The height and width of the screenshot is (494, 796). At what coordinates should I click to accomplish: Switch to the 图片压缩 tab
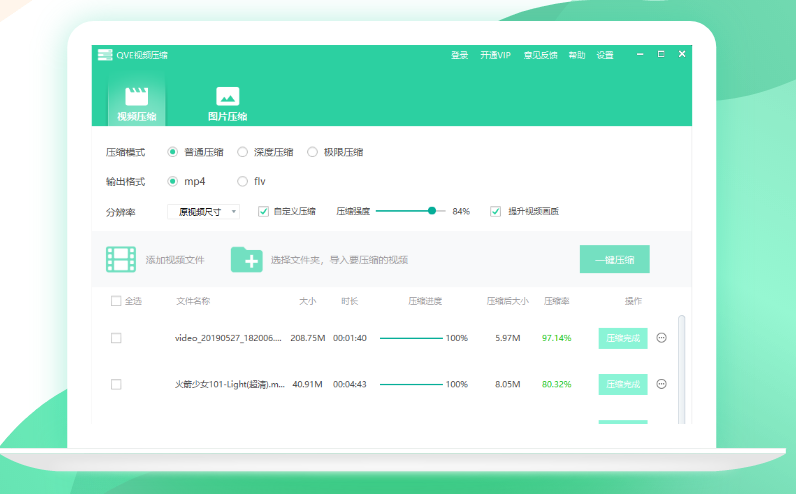[x=227, y=104]
